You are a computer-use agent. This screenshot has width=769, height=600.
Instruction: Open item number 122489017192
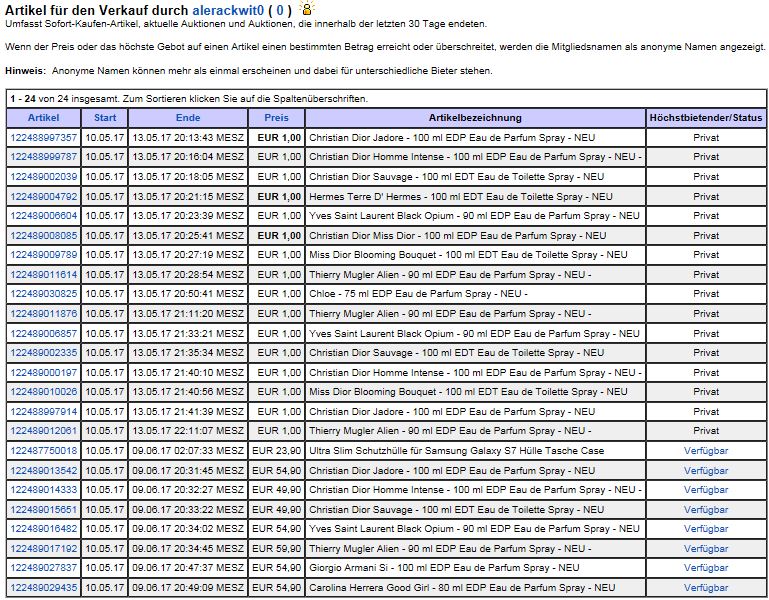(44, 548)
